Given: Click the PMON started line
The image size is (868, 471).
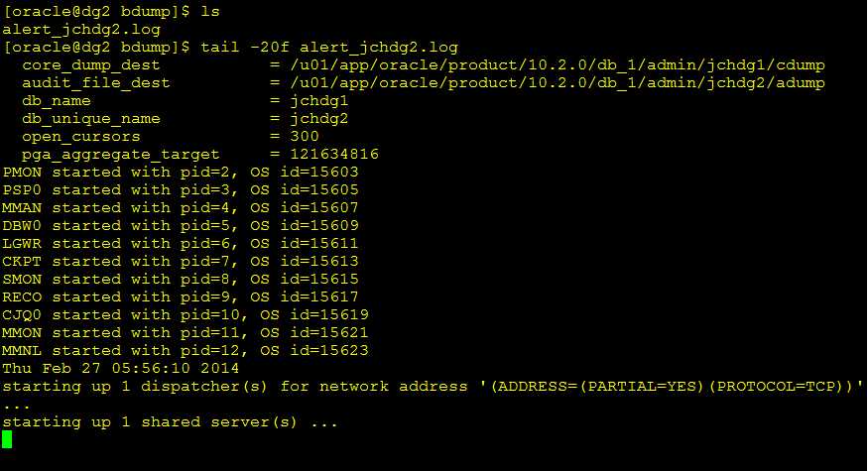Looking at the screenshot, I should click(181, 173).
